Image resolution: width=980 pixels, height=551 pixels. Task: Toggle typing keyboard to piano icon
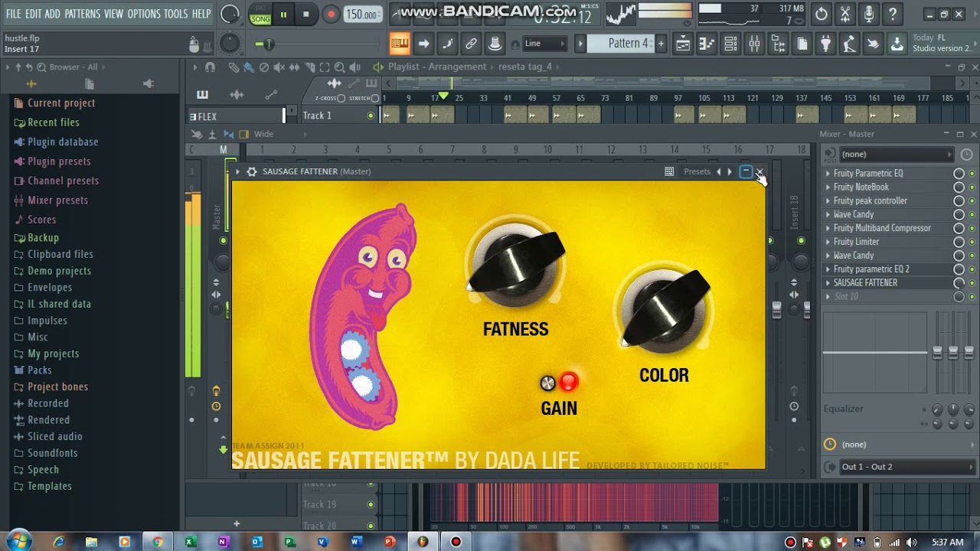(400, 44)
